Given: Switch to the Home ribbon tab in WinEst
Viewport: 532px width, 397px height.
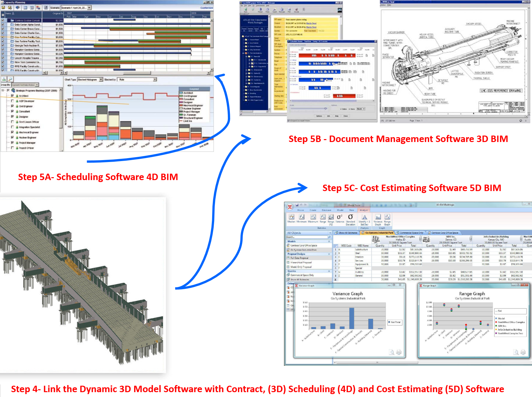Looking at the screenshot, I should point(300,210).
